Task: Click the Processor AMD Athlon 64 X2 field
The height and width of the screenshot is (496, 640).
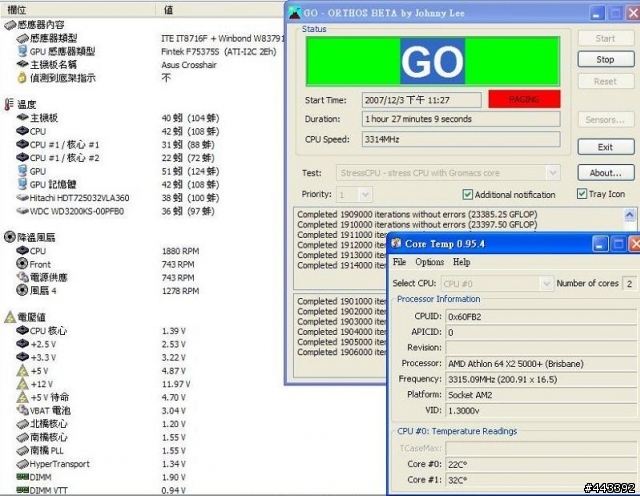Action: tap(542, 363)
